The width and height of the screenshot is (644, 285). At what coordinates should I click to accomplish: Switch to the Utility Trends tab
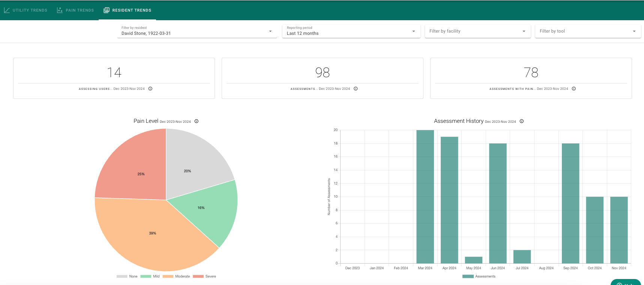click(26, 10)
